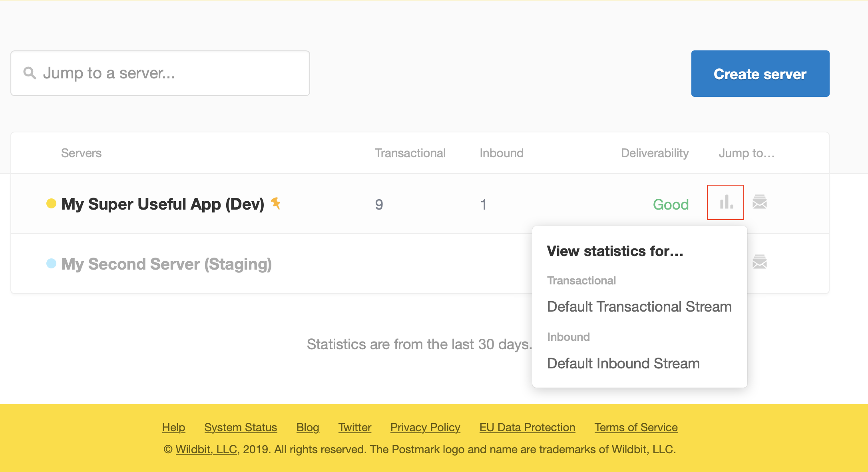
Task: Open the Privacy Policy link
Action: [425, 428]
